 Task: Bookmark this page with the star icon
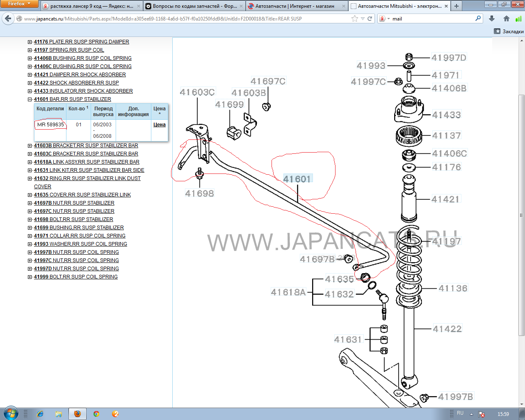click(355, 18)
